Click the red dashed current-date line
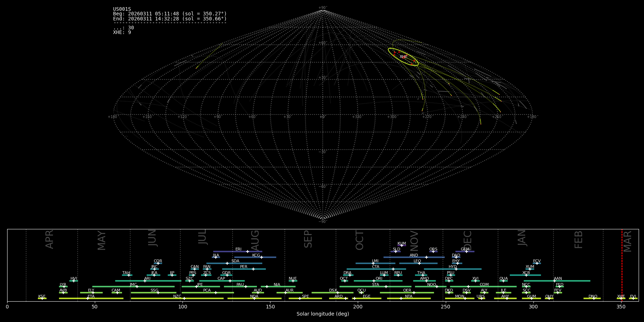The height and width of the screenshot is (322, 644). 622,265
